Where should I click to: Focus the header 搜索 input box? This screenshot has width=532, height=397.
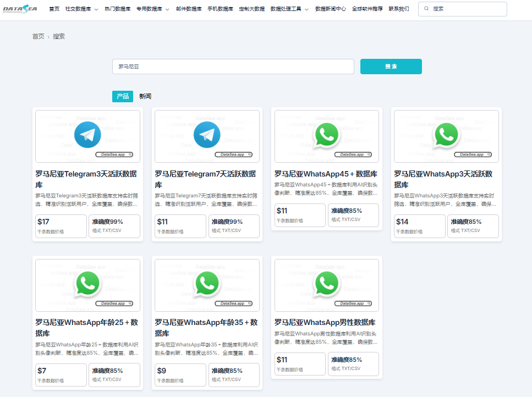pyautogui.click(x=463, y=9)
